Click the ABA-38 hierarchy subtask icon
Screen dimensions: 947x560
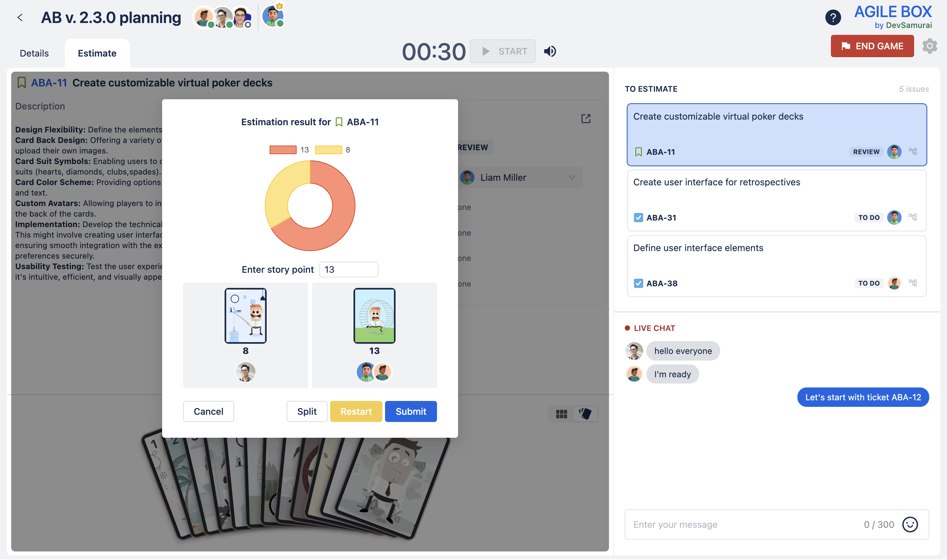[x=913, y=283]
